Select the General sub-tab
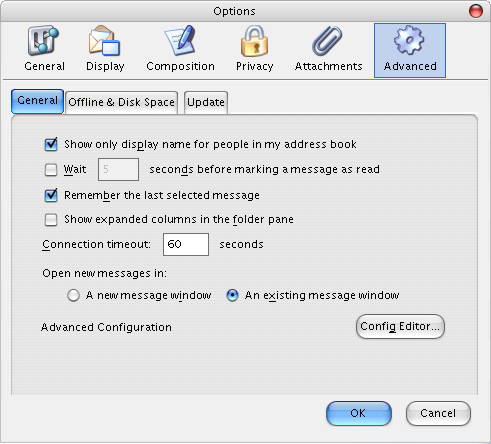491x444 pixels. coord(37,101)
